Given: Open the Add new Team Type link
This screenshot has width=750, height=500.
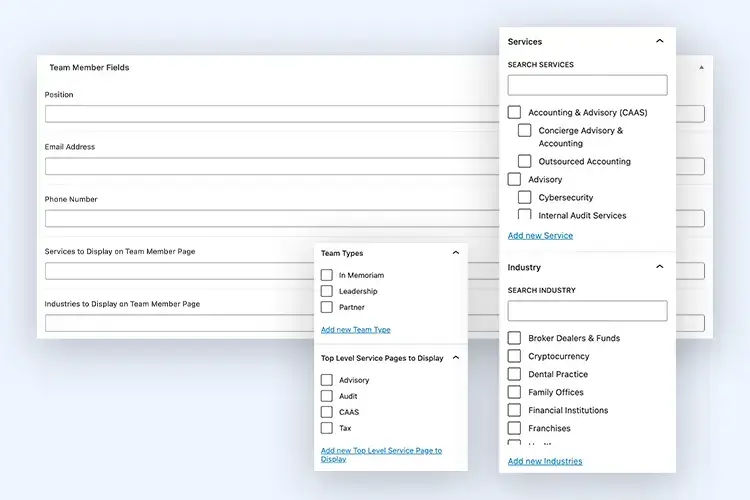Looking at the screenshot, I should point(355,330).
